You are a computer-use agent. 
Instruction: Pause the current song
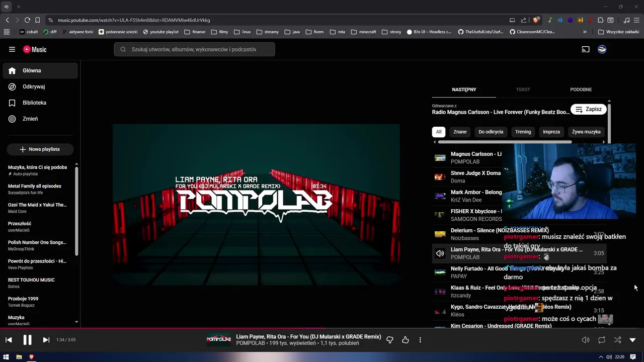[x=27, y=340]
